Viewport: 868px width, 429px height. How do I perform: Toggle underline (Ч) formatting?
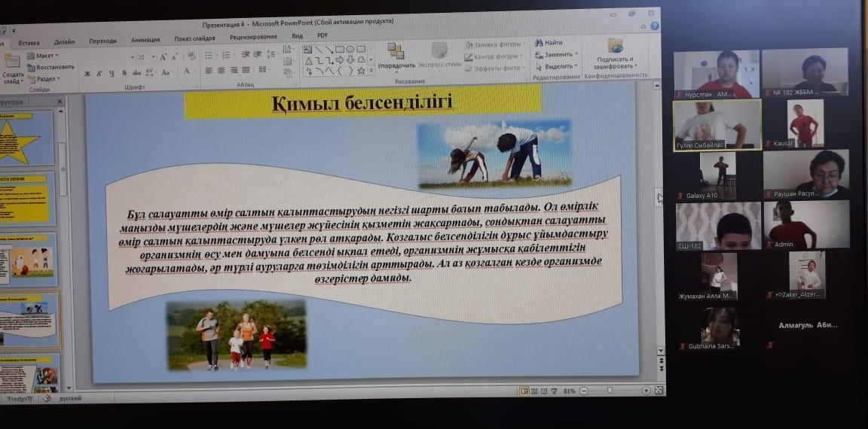pyautogui.click(x=112, y=73)
